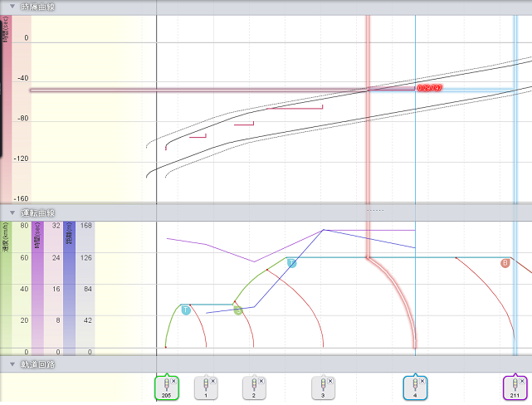532x405 pixels.
Task: Click the lower T marker beside the S marker
Action: coord(186,310)
